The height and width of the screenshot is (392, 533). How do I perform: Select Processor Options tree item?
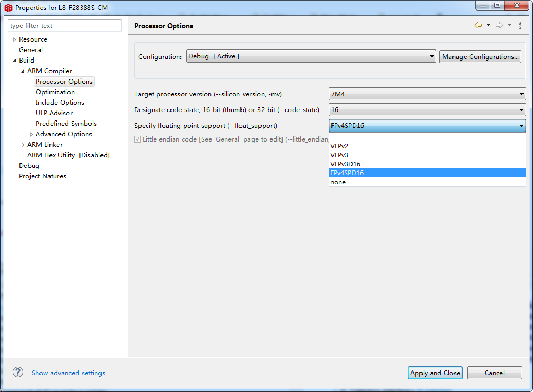pos(64,82)
